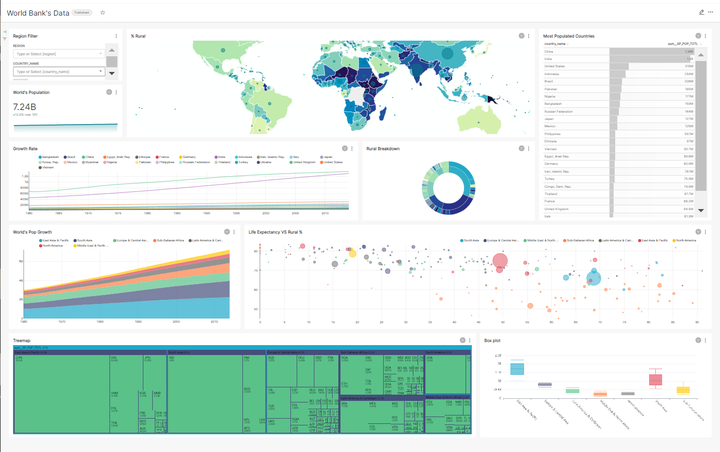Open the Growth Rate chart options menu

[352, 148]
